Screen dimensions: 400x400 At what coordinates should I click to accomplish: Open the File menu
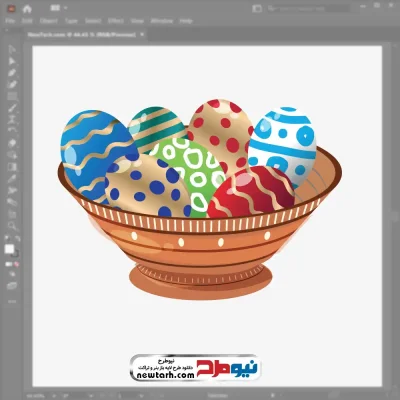click(10, 21)
